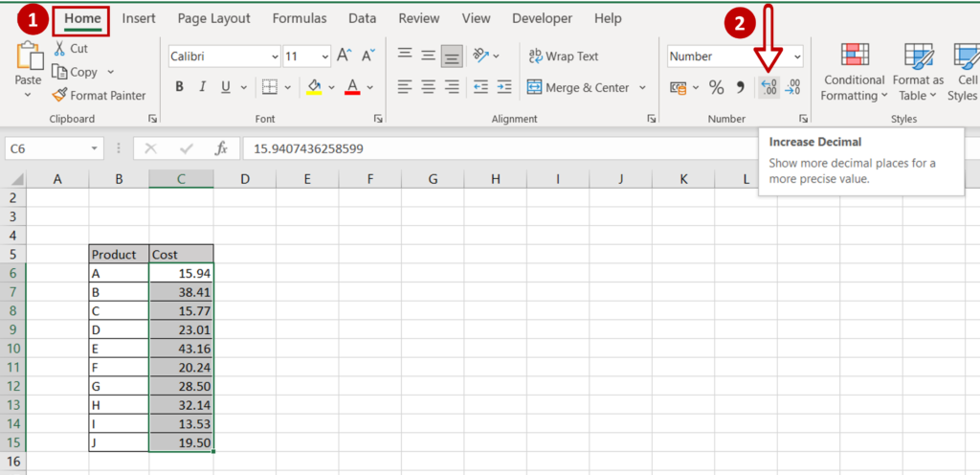This screenshot has height=475, width=980.
Task: Expand the Merge & Center arrow
Action: [642, 87]
